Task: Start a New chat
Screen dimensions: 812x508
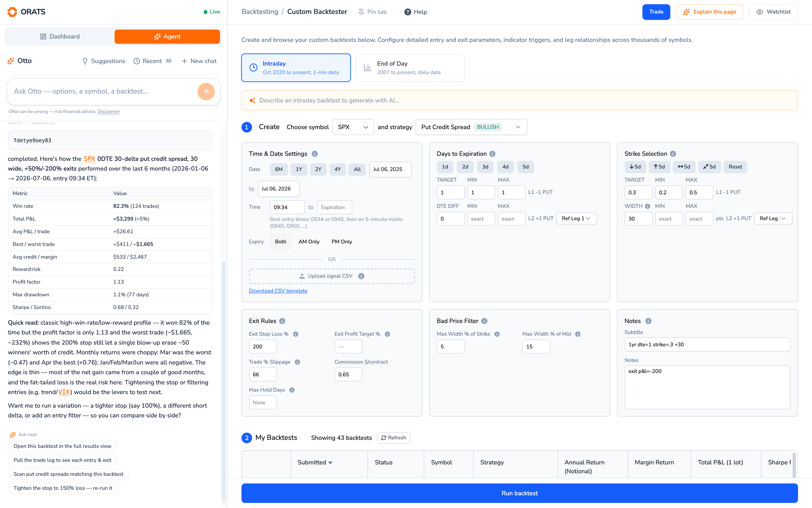Action: point(199,61)
